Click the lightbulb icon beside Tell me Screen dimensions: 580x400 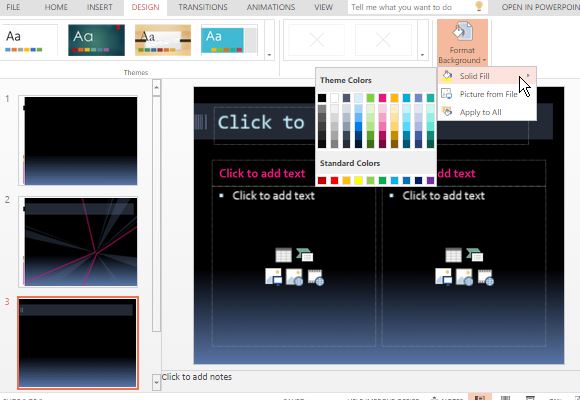coord(479,6)
